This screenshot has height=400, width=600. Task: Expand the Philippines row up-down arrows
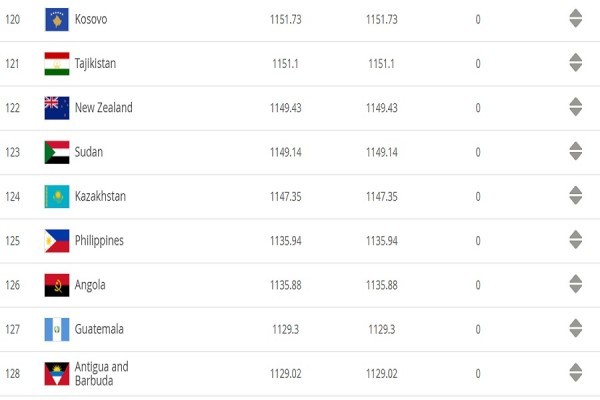576,240
